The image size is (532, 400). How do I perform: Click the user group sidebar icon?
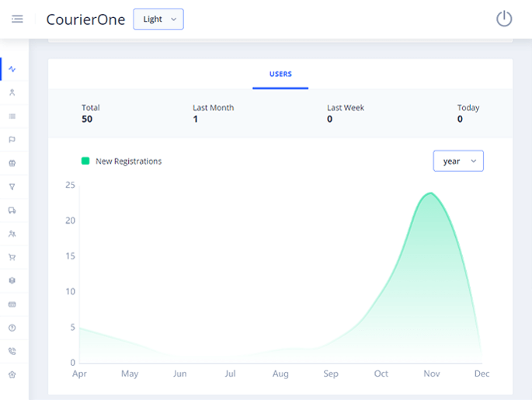(x=12, y=234)
